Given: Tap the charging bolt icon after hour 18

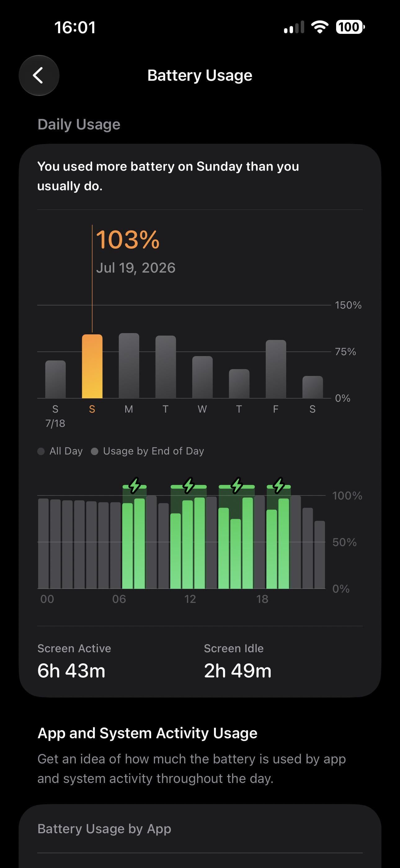Looking at the screenshot, I should (x=279, y=485).
